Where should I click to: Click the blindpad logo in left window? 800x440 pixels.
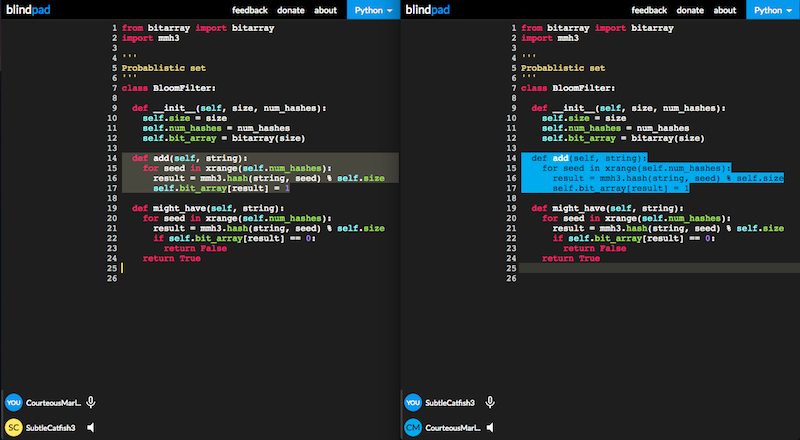click(x=28, y=10)
